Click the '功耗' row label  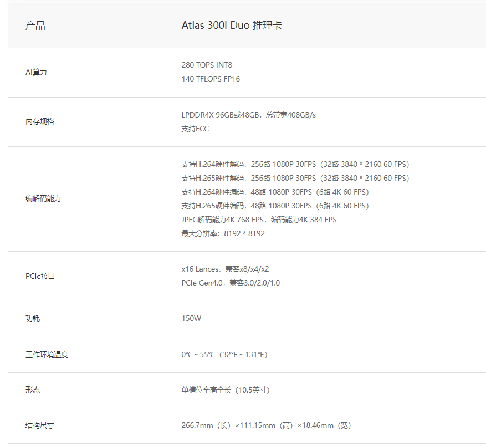(33, 319)
